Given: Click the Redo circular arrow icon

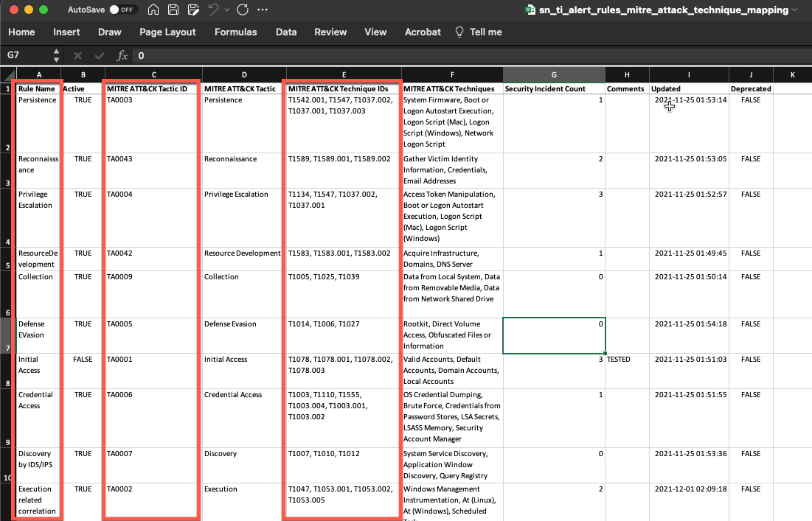Looking at the screenshot, I should [243, 10].
